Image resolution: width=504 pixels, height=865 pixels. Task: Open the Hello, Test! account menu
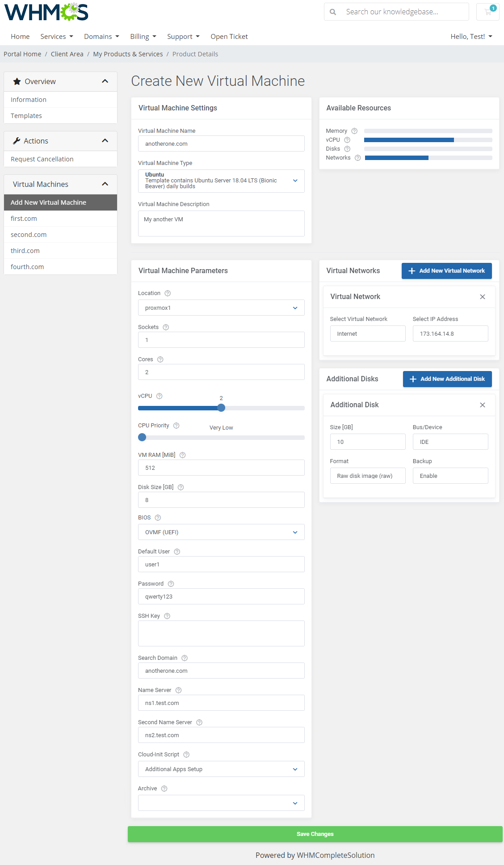pyautogui.click(x=471, y=37)
